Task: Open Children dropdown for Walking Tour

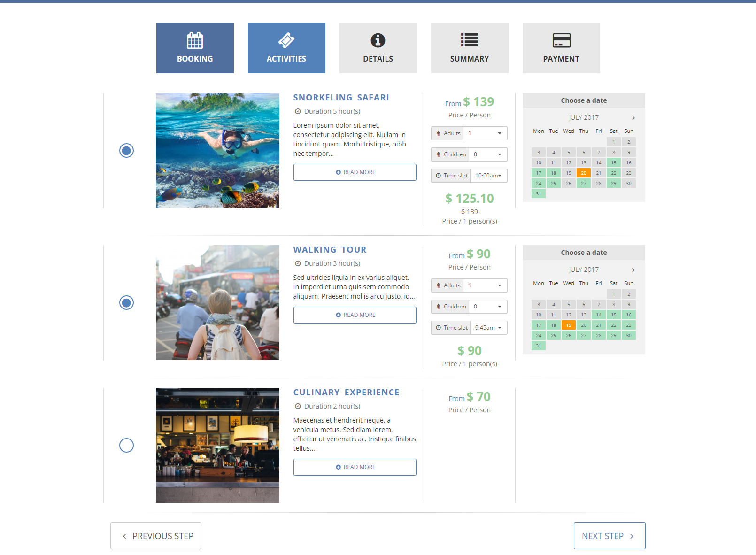Action: (x=488, y=307)
